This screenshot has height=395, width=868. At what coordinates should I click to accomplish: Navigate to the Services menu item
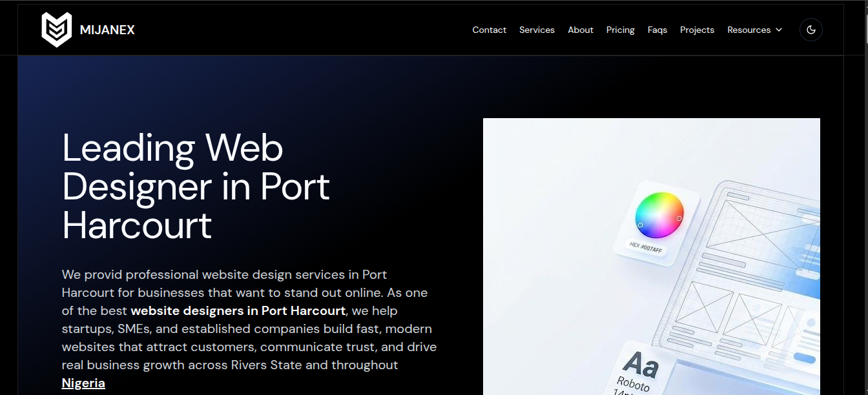point(537,30)
